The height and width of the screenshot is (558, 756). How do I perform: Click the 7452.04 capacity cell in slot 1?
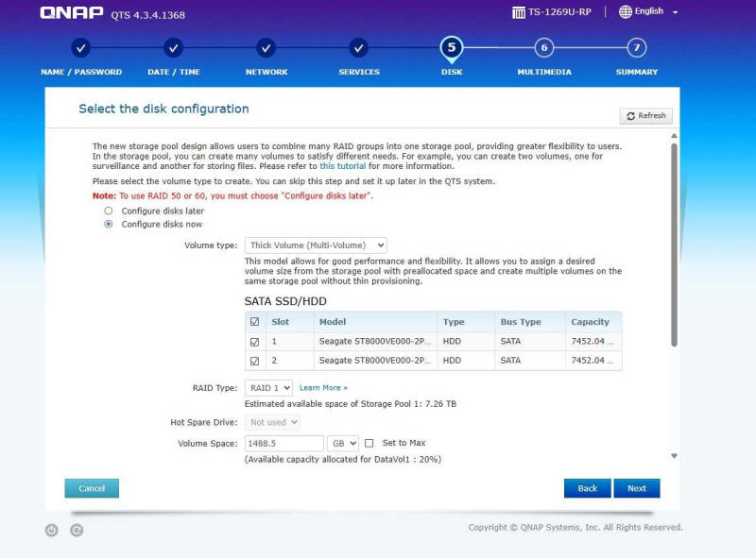pos(593,341)
